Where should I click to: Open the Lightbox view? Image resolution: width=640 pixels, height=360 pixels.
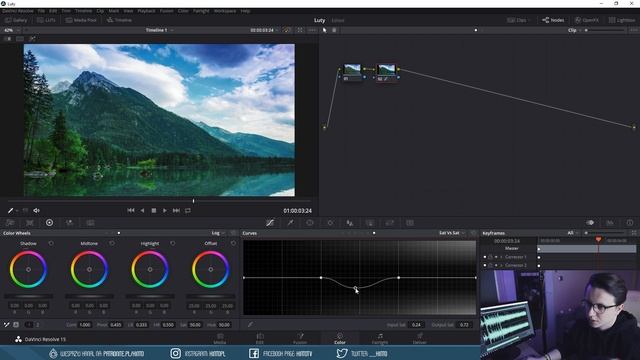[622, 20]
